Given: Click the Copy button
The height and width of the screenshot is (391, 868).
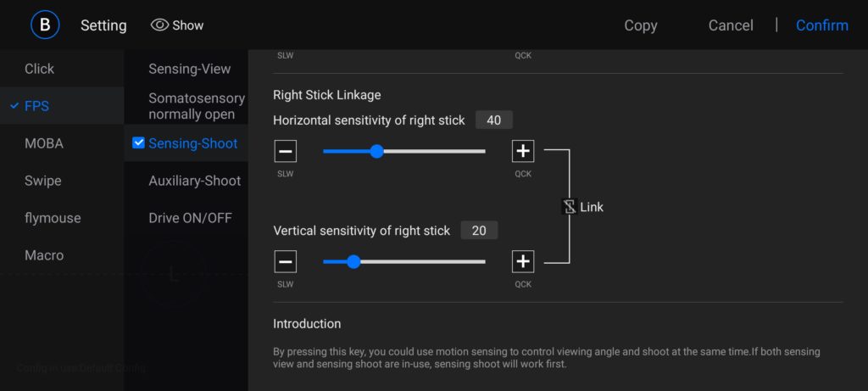Looking at the screenshot, I should 640,25.
